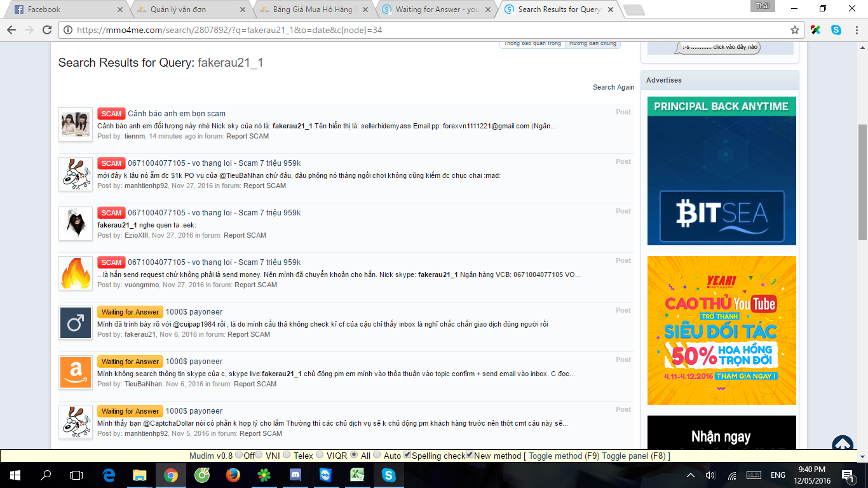Select the Auto input method radio
Viewport: 868px width, 488px height.
[x=377, y=455]
